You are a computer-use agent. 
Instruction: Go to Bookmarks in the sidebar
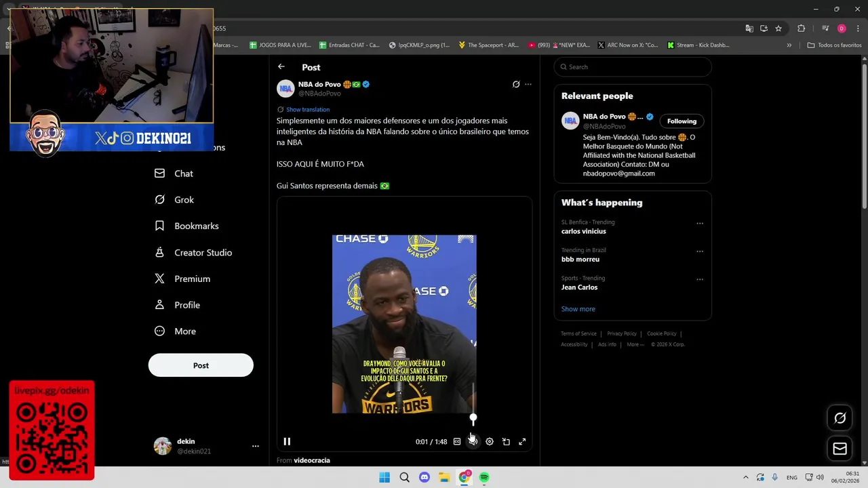tap(186, 226)
